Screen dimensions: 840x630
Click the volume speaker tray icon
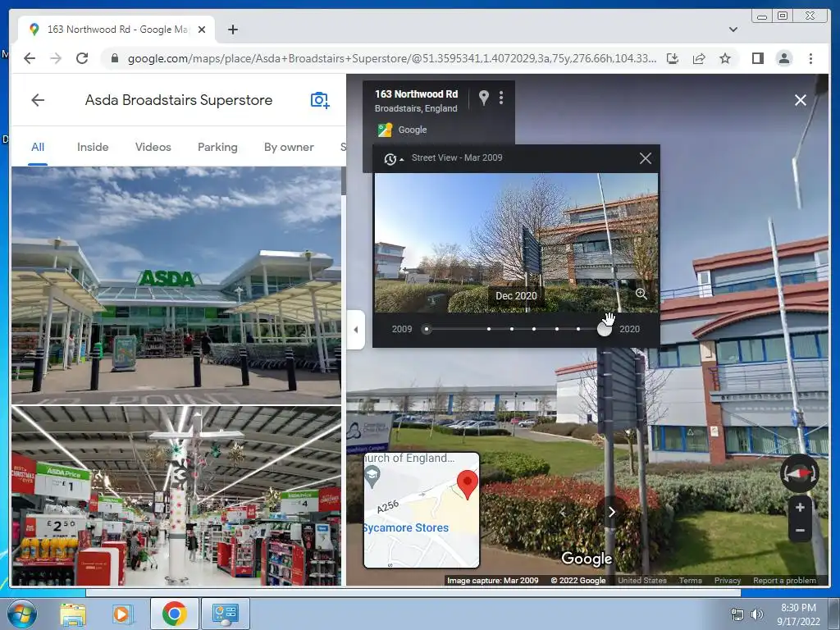coord(756,614)
